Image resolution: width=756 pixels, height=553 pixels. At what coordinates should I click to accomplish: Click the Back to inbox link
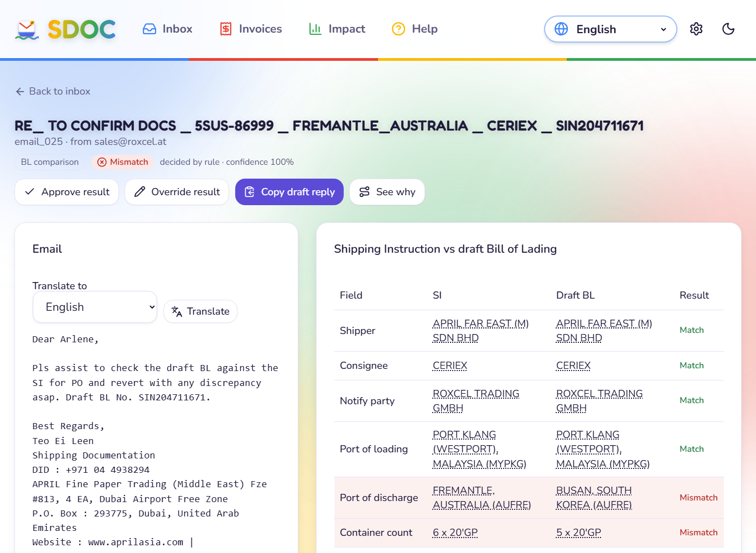tap(53, 91)
